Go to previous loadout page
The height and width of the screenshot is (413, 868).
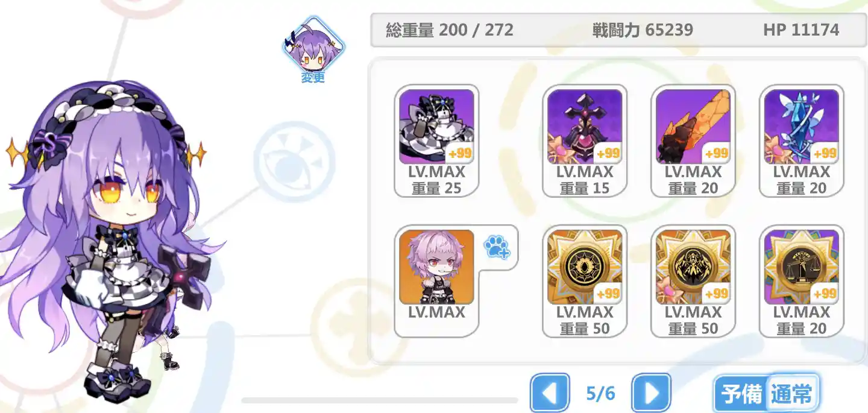(x=550, y=394)
